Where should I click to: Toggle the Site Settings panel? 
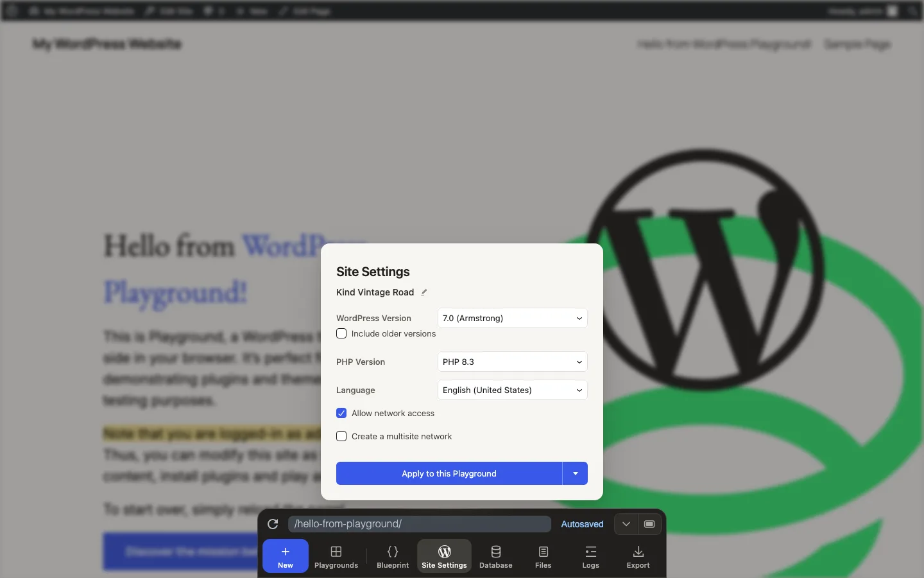(444, 556)
